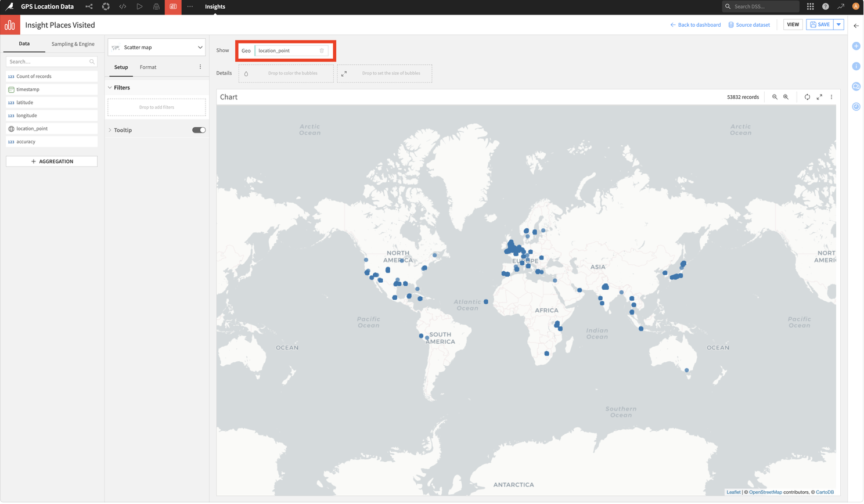This screenshot has width=864, height=504.
Task: Expand the Tooltip section
Action: point(110,130)
